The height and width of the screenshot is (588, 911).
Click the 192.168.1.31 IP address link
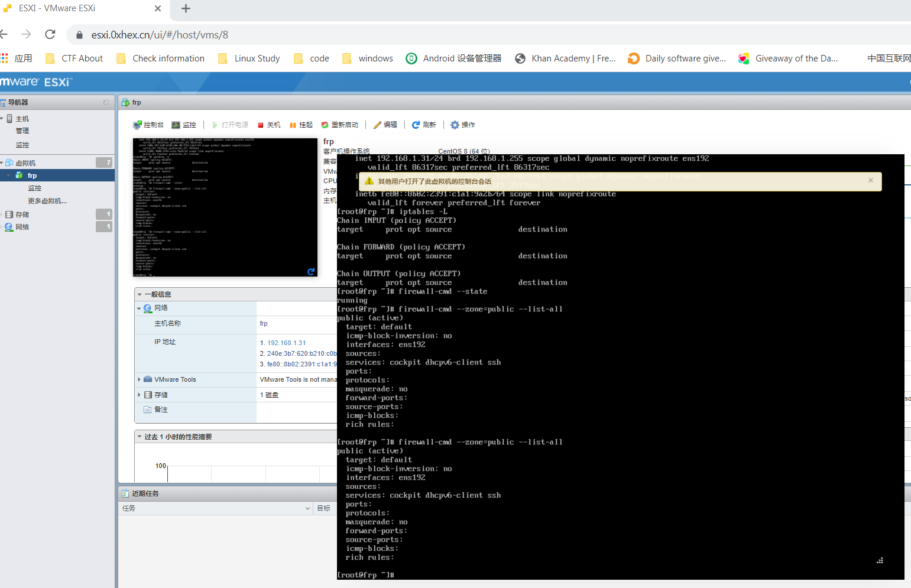[287, 343]
